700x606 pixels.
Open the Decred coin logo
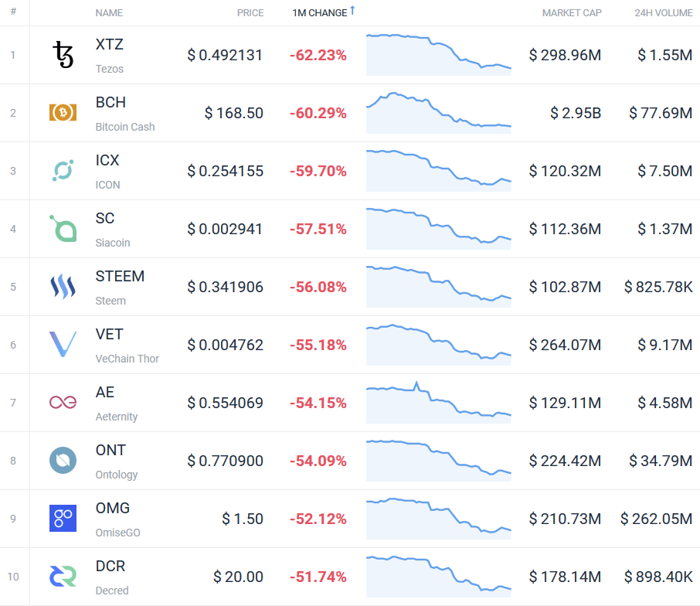point(63,576)
